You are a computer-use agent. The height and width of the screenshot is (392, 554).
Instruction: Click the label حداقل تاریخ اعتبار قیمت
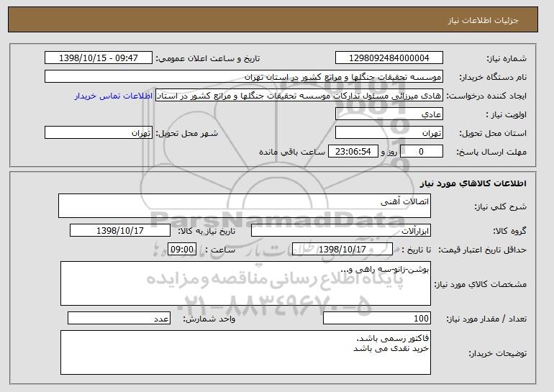tap(482, 250)
